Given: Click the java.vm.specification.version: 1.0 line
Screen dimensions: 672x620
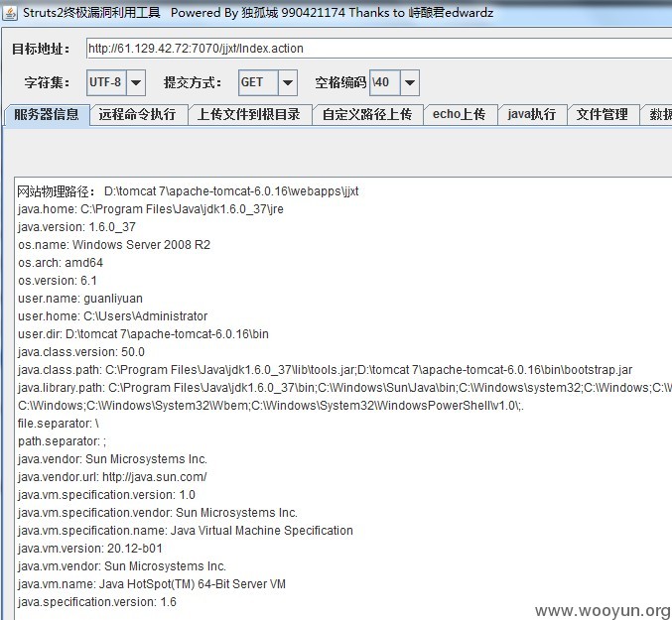Looking at the screenshot, I should [x=106, y=495].
